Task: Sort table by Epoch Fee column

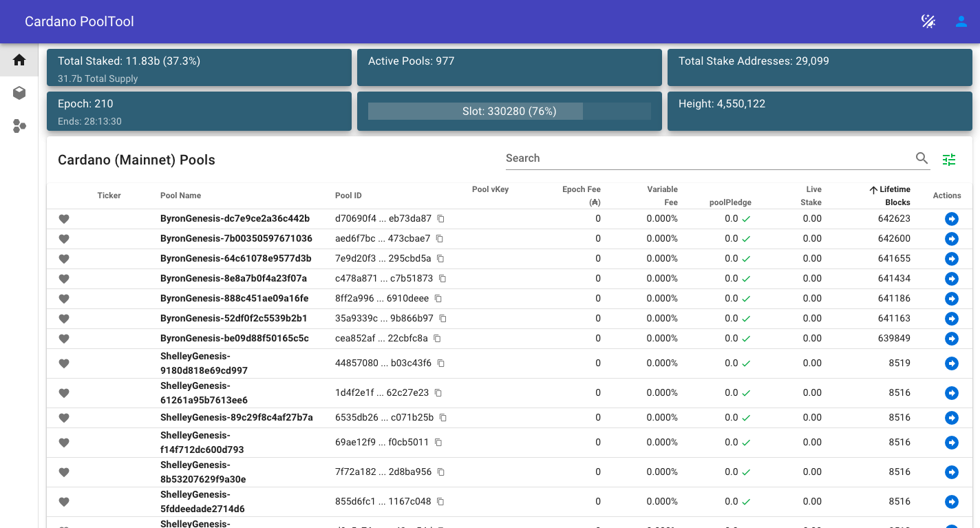Action: click(x=582, y=196)
